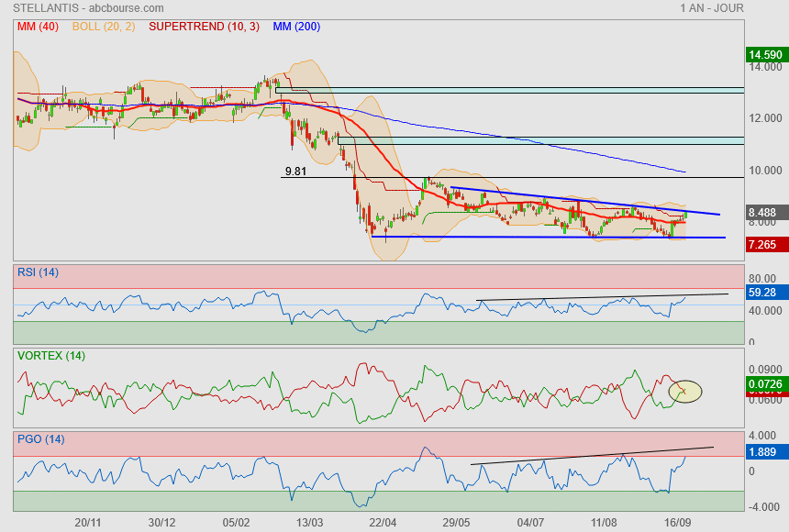The width and height of the screenshot is (789, 532).
Task: Select the blue MM (200) legend label
Action: coord(296,27)
